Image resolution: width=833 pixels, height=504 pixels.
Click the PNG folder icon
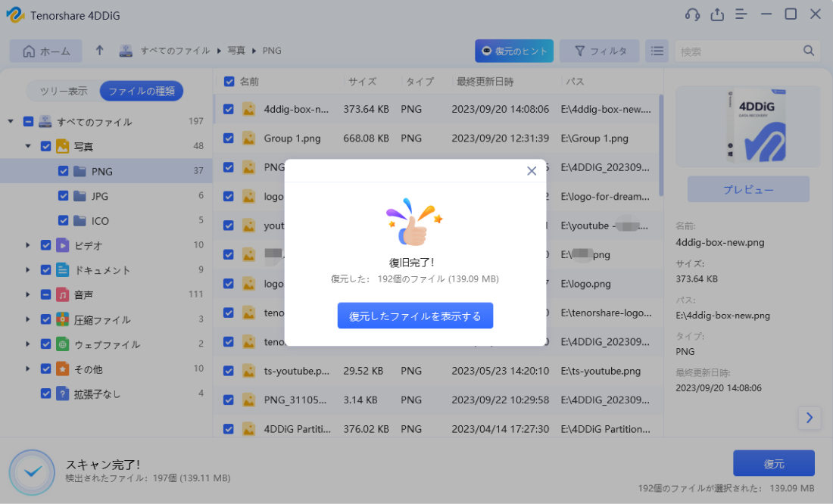[80, 171]
